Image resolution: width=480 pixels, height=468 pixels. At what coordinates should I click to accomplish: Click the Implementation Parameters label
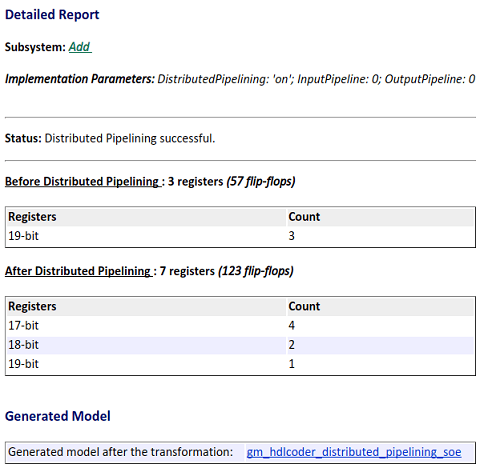[x=80, y=79]
